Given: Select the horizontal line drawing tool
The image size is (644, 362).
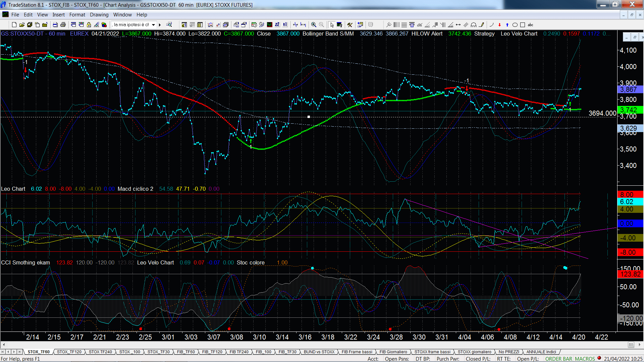Looking at the screenshot, I should [x=404, y=25].
